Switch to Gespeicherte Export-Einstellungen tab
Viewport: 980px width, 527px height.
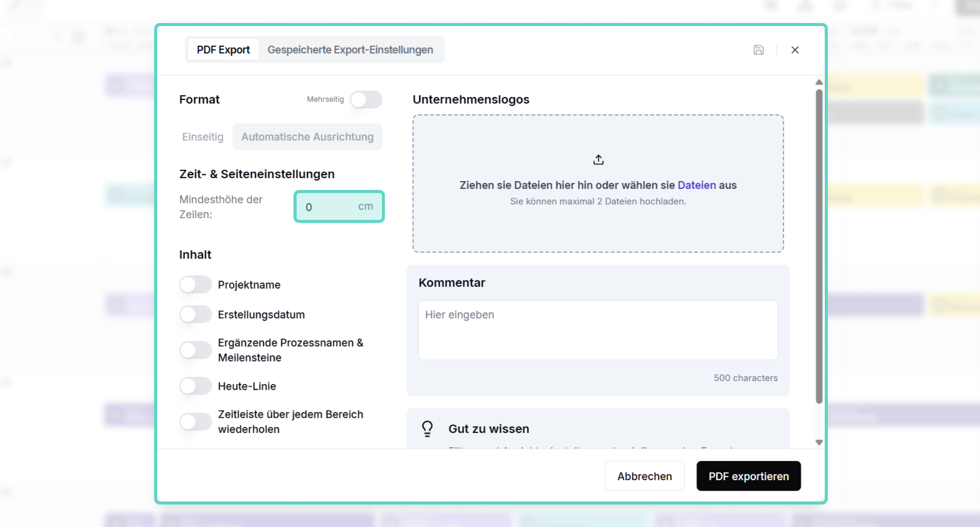coord(350,50)
